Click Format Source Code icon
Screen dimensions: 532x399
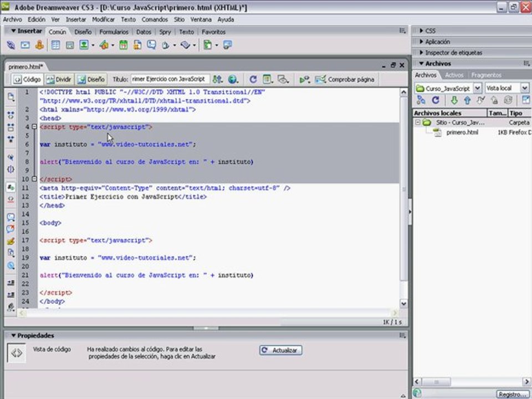click(x=11, y=306)
